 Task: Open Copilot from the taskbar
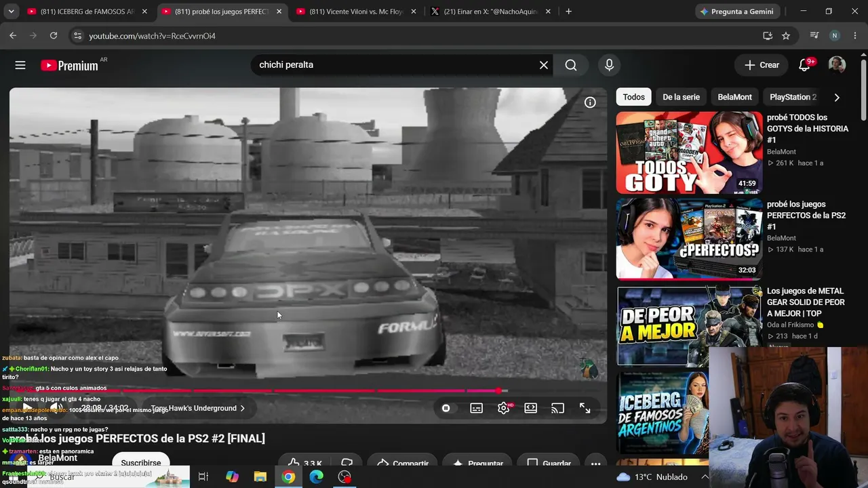click(233, 477)
